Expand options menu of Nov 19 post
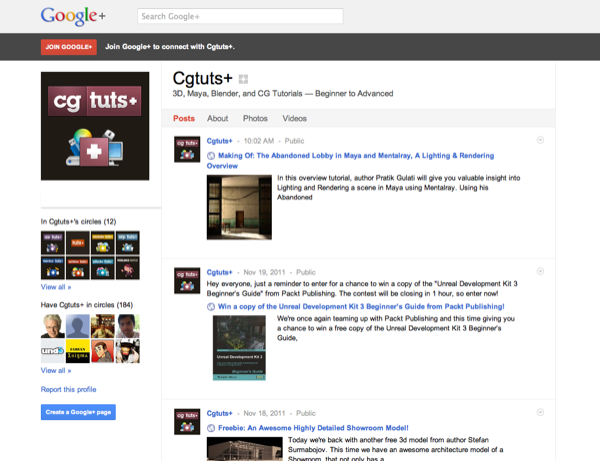 (x=540, y=271)
